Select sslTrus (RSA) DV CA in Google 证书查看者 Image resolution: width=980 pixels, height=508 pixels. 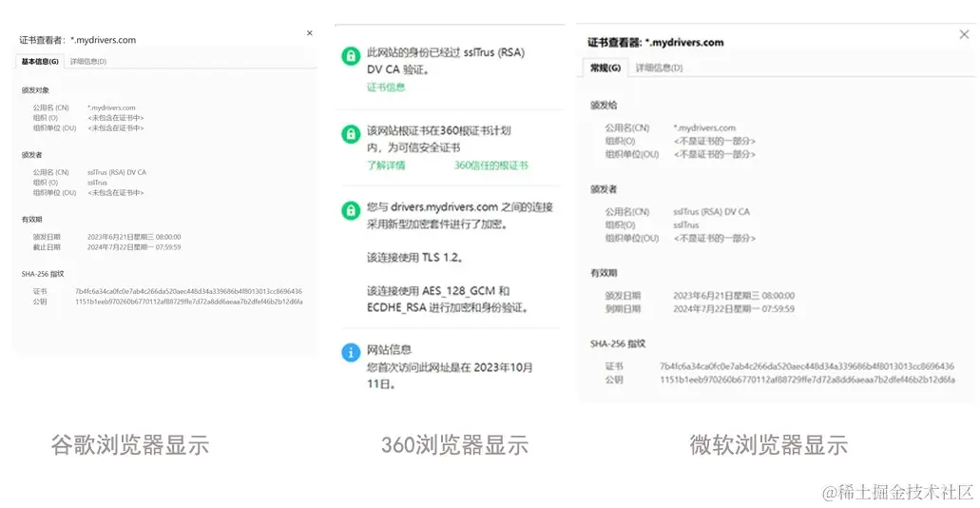click(x=118, y=172)
